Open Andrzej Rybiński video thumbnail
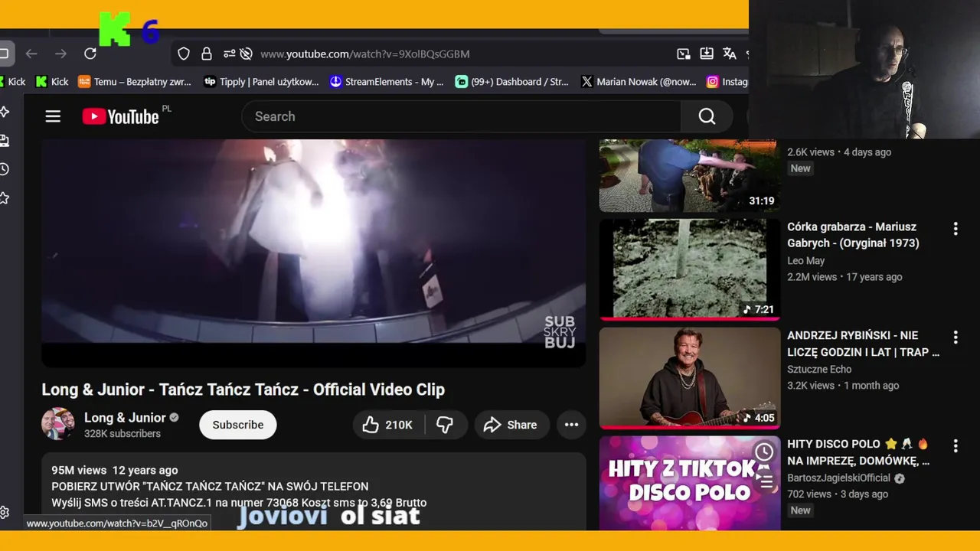The height and width of the screenshot is (551, 980). (689, 378)
